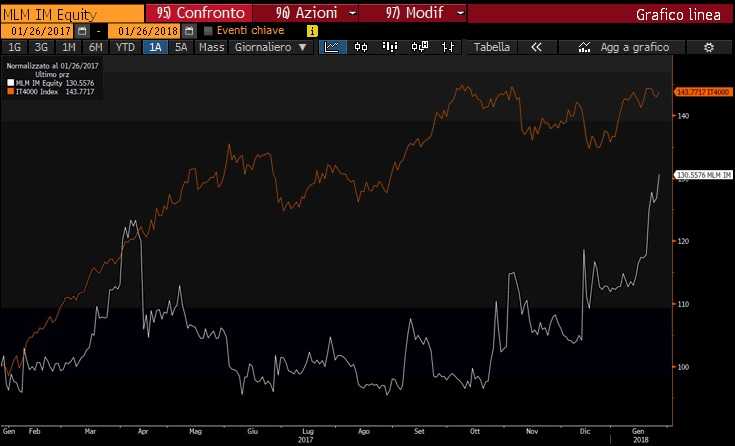The height and width of the screenshot is (446, 735).
Task: Click the Ultimo prz legend line
Action: tap(52, 75)
